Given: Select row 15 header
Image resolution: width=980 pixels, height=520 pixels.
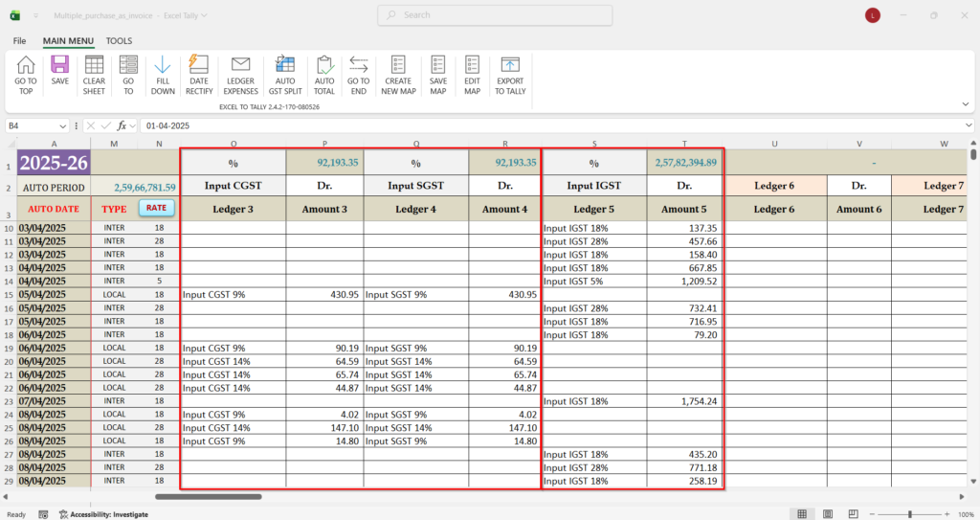Looking at the screenshot, I should click(9, 295).
